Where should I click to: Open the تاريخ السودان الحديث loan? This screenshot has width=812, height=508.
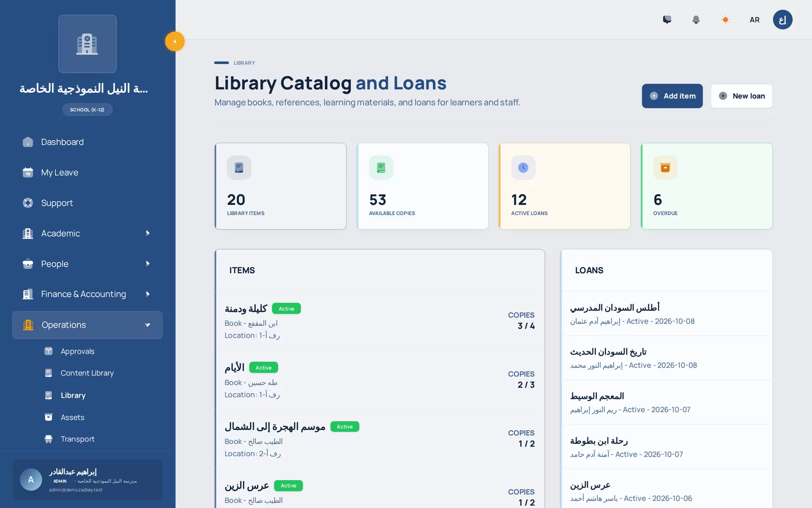[x=667, y=358]
